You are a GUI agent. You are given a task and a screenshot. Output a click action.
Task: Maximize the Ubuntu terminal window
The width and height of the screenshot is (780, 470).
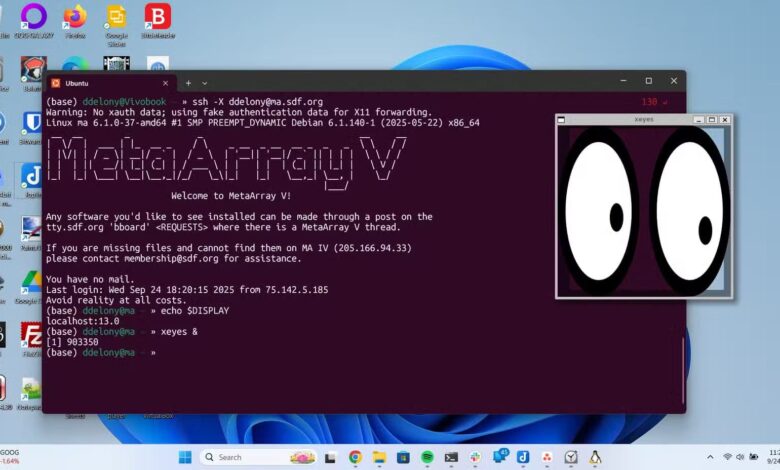pyautogui.click(x=649, y=81)
